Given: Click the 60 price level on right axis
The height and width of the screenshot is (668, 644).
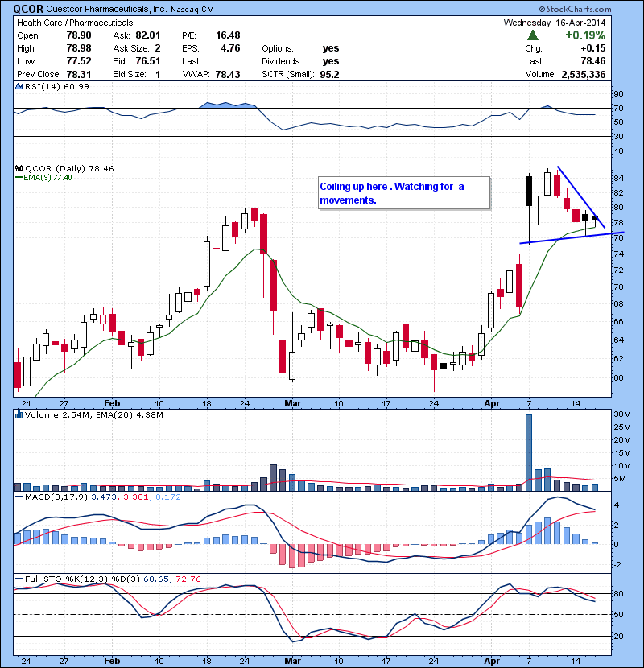Looking at the screenshot, I should [618, 377].
